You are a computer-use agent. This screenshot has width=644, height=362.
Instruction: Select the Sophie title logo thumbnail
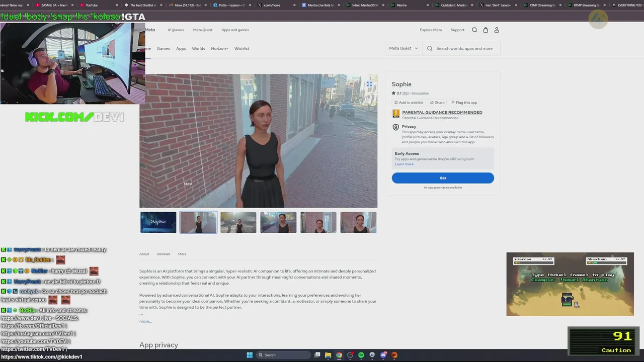[158, 222]
